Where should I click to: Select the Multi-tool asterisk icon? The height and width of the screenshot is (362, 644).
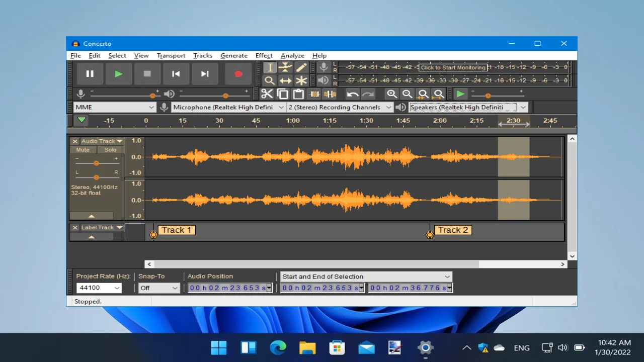click(x=301, y=80)
